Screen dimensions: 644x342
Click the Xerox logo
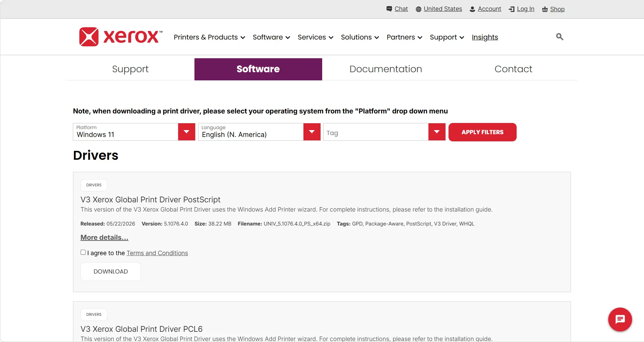pyautogui.click(x=121, y=37)
